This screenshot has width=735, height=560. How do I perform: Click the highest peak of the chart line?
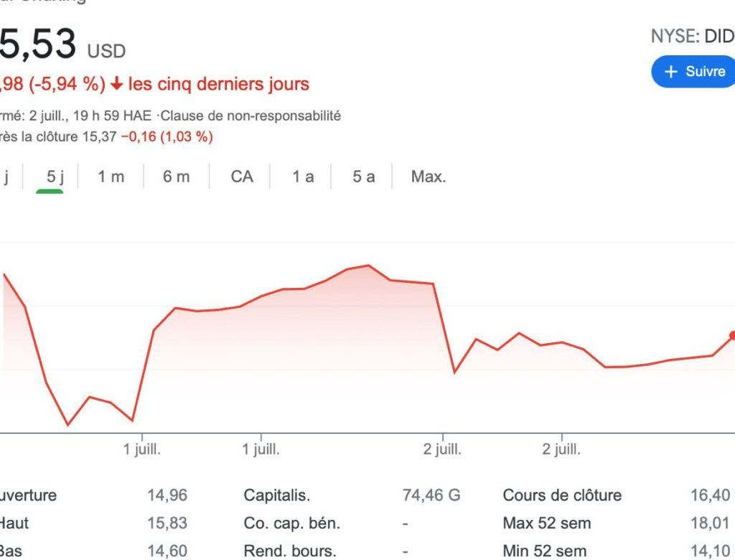pos(368,266)
